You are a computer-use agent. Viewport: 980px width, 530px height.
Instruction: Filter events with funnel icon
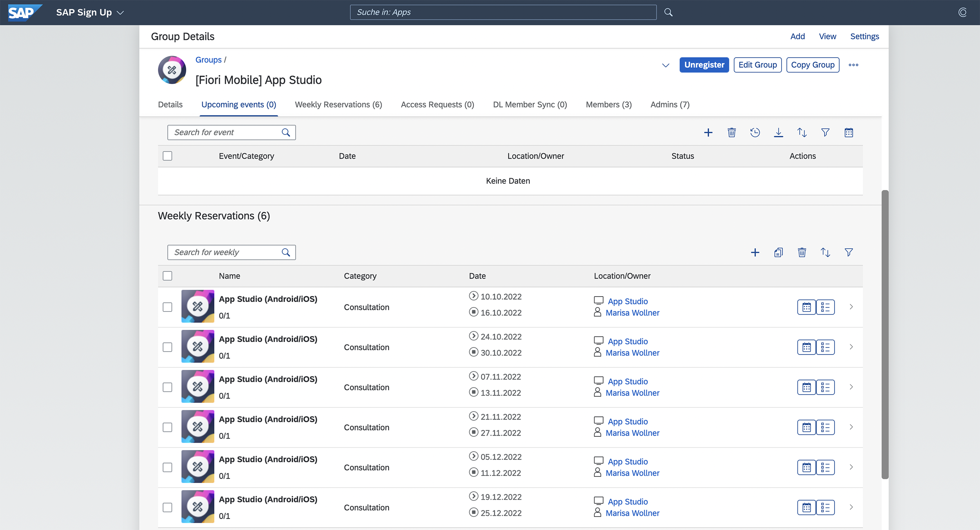pyautogui.click(x=825, y=132)
